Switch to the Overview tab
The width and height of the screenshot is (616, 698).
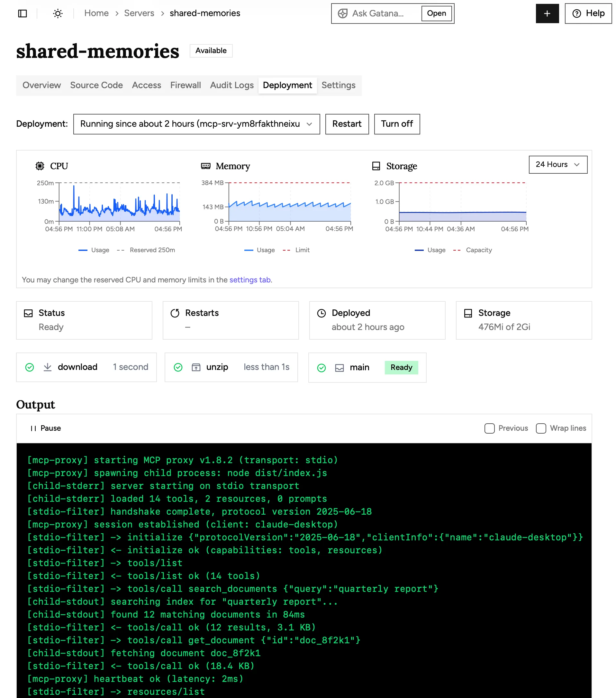click(x=42, y=85)
